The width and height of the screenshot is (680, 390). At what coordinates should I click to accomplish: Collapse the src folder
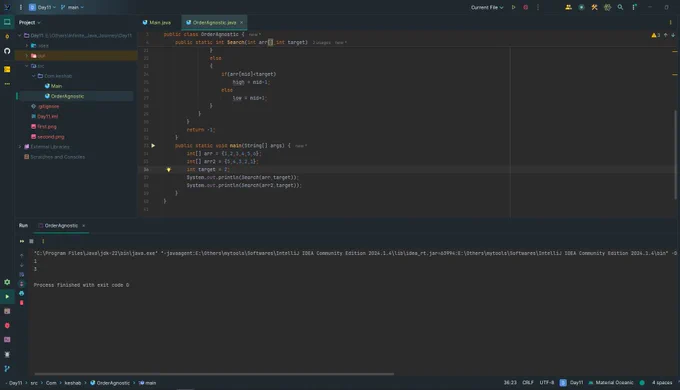click(x=27, y=66)
